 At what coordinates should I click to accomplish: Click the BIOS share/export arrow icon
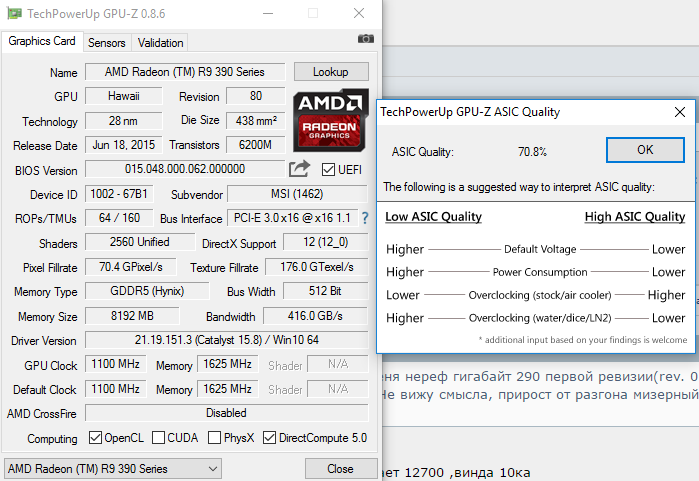point(299,169)
